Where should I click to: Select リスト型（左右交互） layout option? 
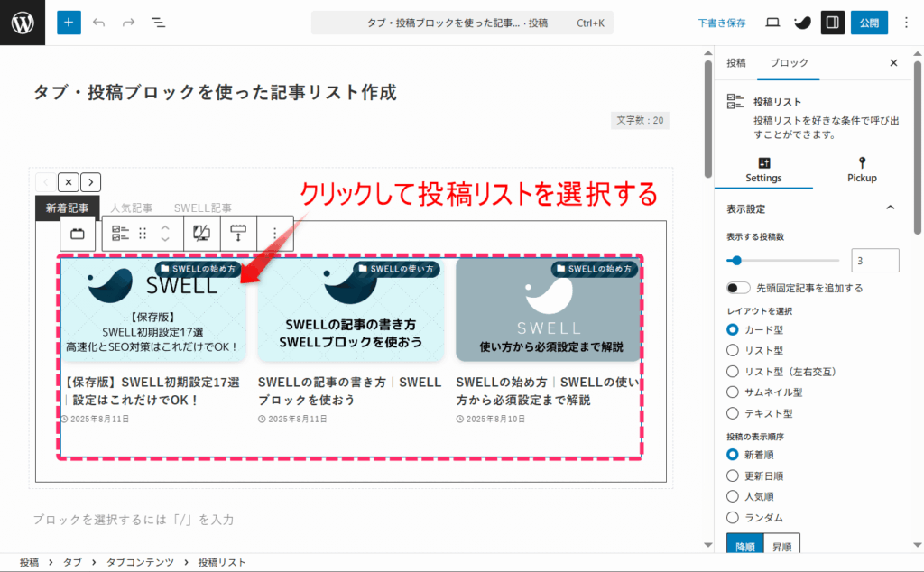733,371
